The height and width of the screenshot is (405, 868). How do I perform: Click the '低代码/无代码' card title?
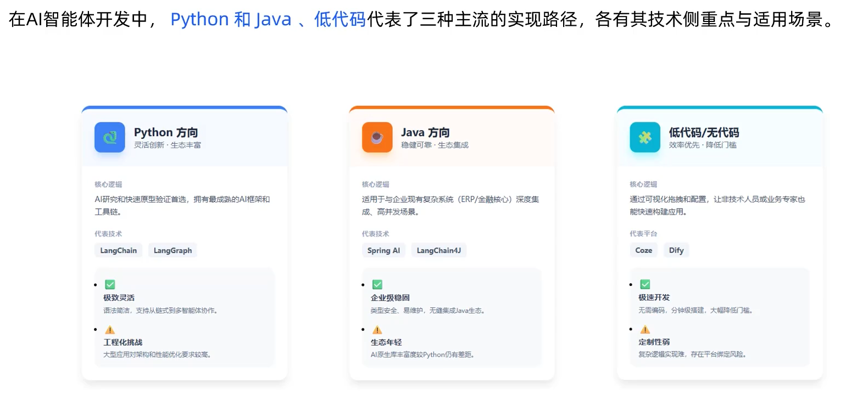pos(704,132)
